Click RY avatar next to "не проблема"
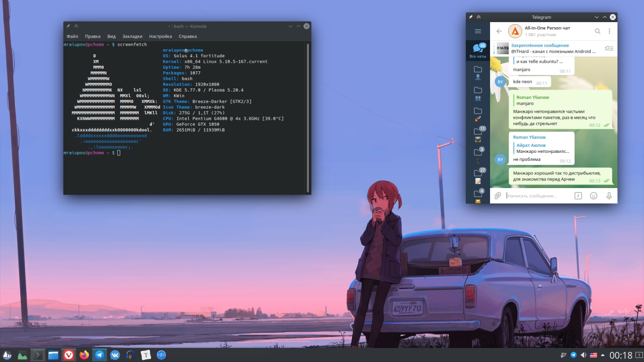Screen dimensions: 644x362 [x=500, y=159]
